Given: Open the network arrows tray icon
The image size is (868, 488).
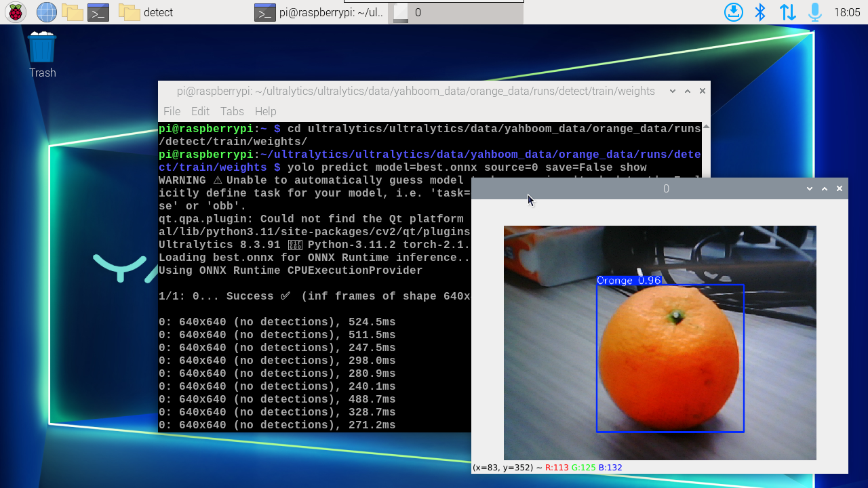Looking at the screenshot, I should (787, 12).
